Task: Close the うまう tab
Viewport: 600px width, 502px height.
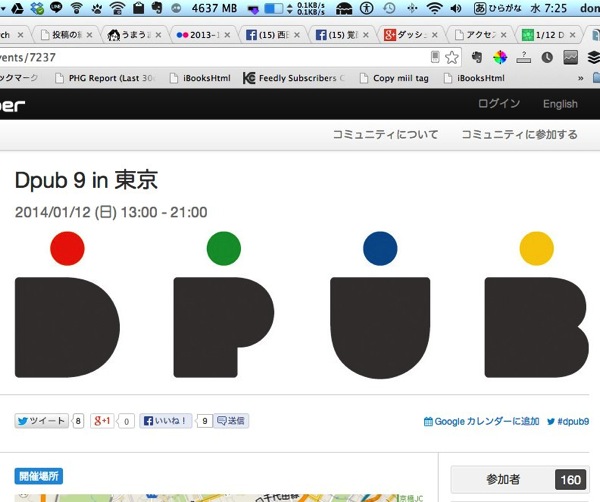Action: [x=158, y=35]
